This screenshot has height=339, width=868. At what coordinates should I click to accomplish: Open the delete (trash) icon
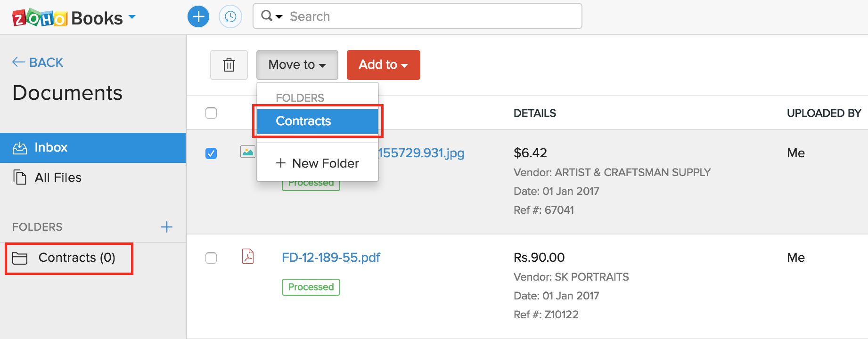[x=229, y=65]
